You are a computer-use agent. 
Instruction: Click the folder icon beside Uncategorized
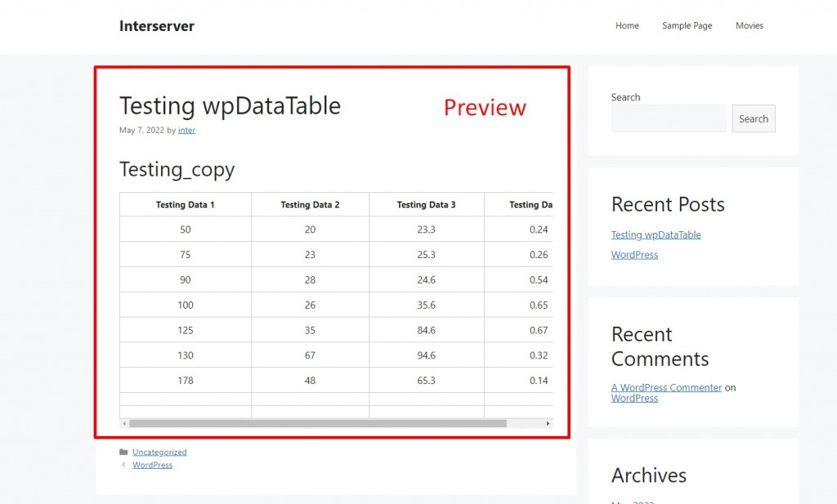coord(123,452)
